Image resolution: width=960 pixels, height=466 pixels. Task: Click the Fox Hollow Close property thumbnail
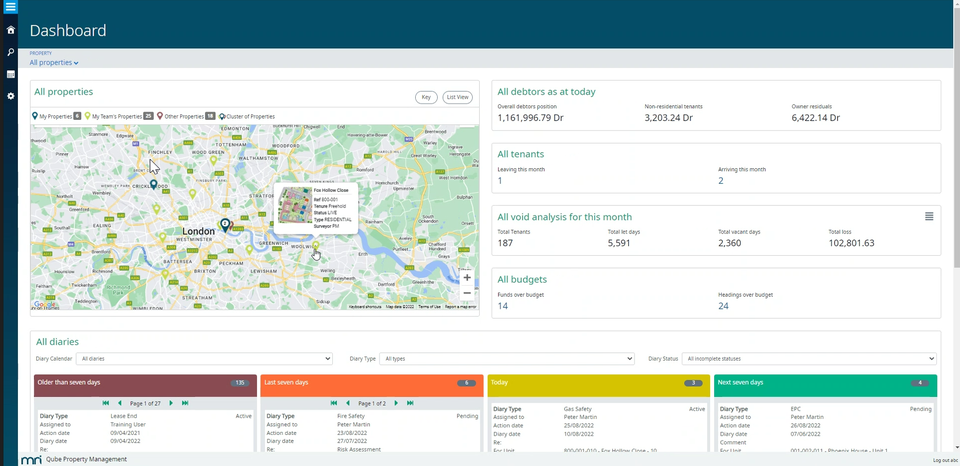(293, 206)
